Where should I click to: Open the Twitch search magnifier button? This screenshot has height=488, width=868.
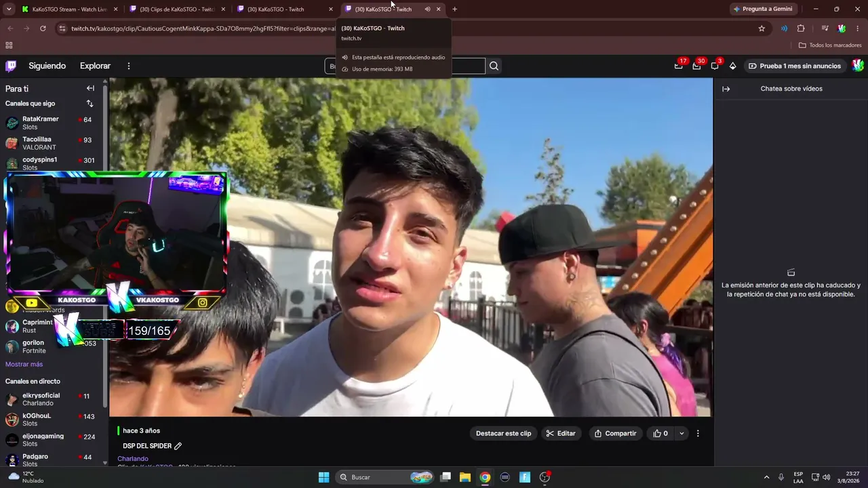click(x=494, y=66)
